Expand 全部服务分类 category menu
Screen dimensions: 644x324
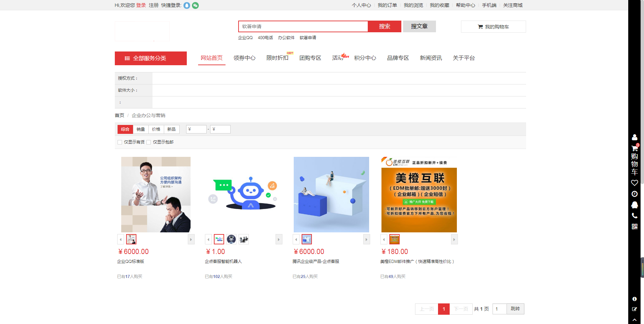pyautogui.click(x=151, y=58)
